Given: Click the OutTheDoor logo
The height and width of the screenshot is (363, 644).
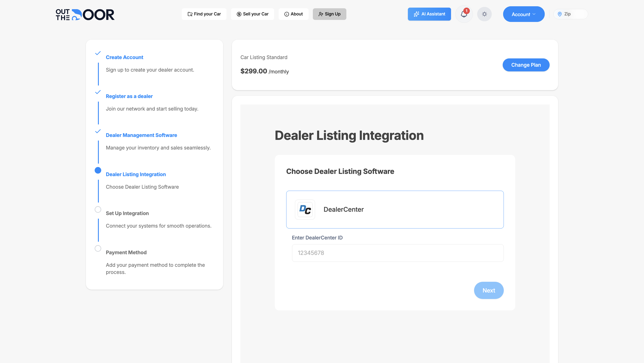Looking at the screenshot, I should [85, 14].
